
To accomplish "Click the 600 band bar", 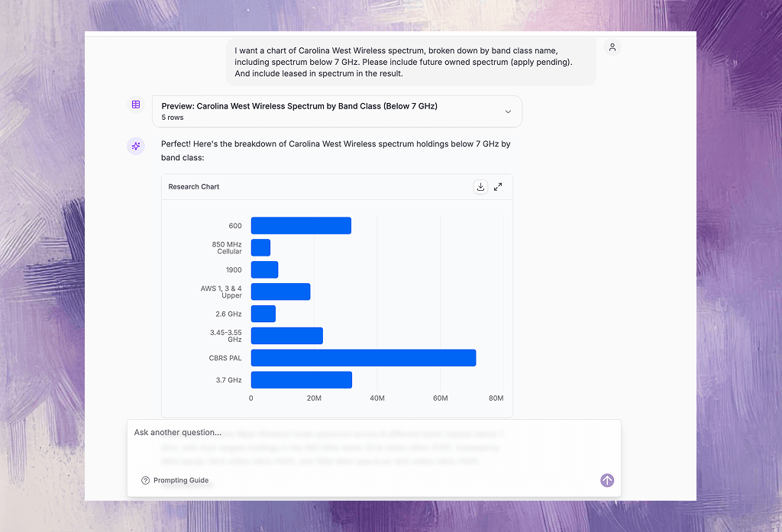I will coord(301,226).
